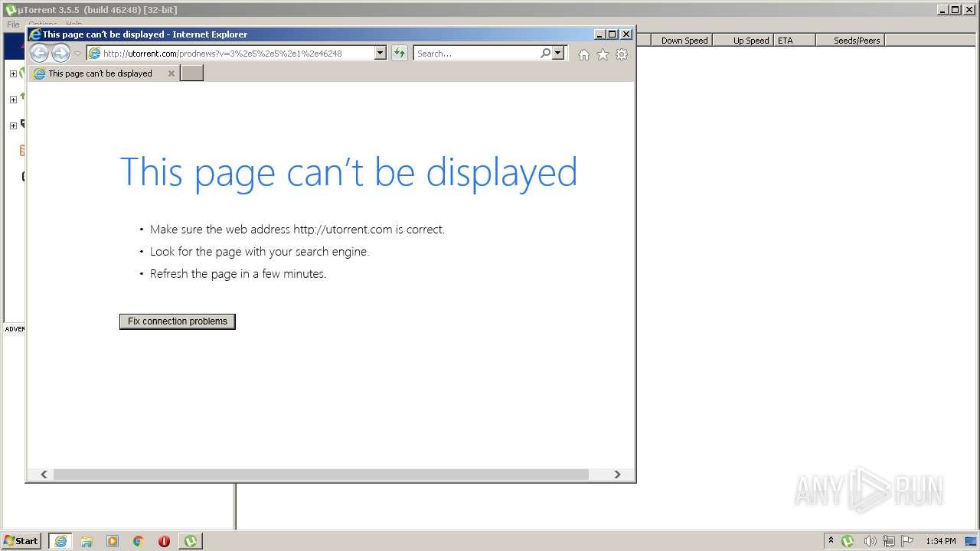Close the 'This page can't be displayed' tab
Viewport: 980px width, 551px height.
pos(171,73)
